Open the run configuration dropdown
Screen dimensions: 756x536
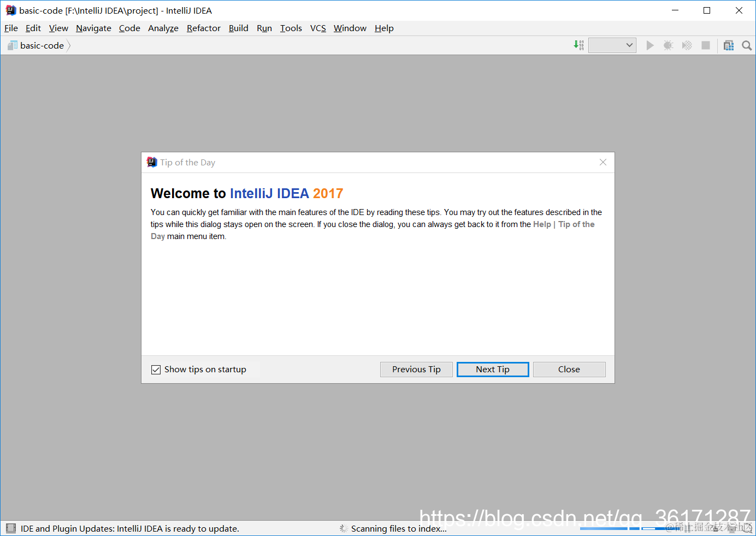[x=612, y=45]
